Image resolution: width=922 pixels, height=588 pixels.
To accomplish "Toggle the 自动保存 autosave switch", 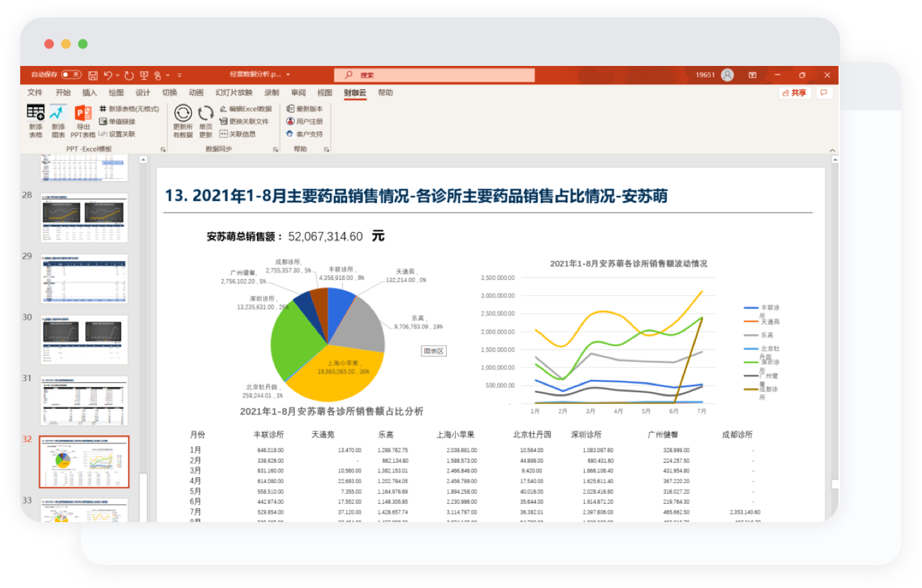I will coord(71,75).
